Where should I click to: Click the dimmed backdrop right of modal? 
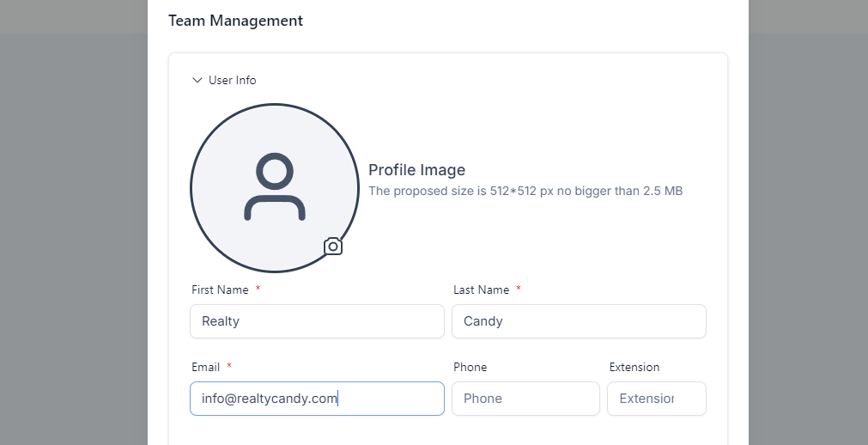[807, 241]
